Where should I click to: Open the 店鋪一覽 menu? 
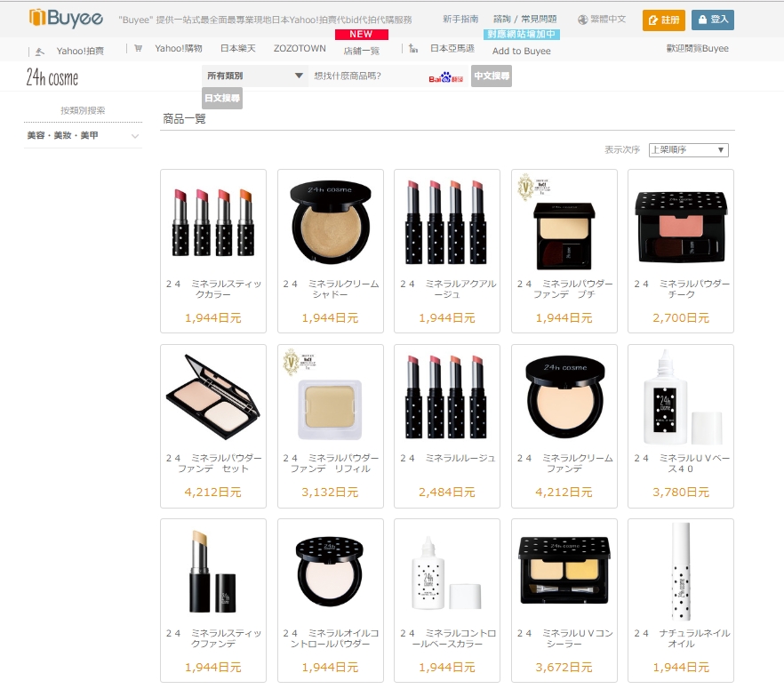tap(360, 51)
